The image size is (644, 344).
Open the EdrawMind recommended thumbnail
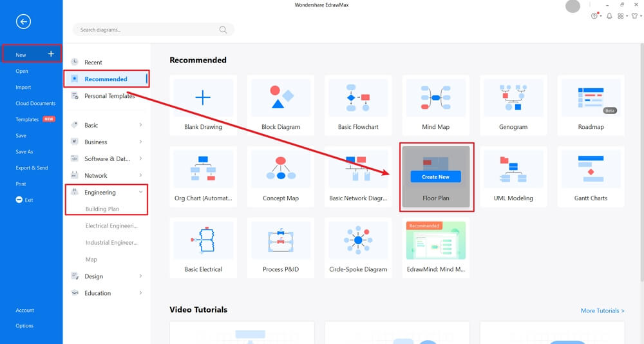436,240
